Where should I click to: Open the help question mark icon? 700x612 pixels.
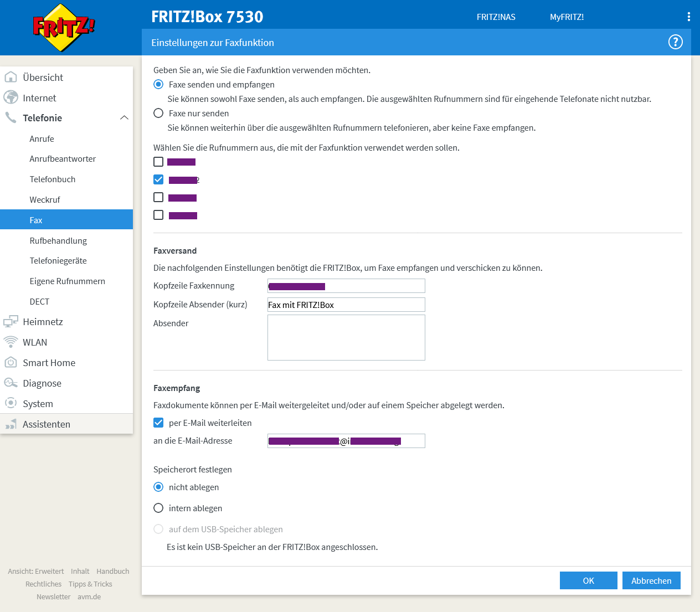point(675,42)
